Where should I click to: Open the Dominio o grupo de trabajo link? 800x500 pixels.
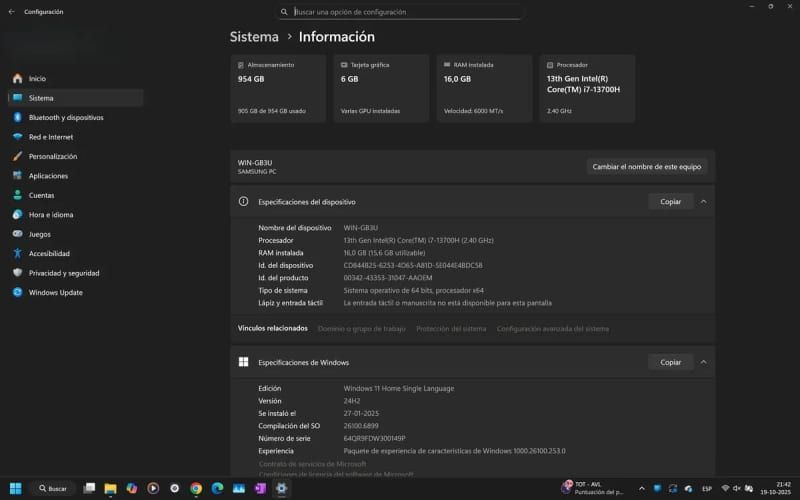pos(362,329)
